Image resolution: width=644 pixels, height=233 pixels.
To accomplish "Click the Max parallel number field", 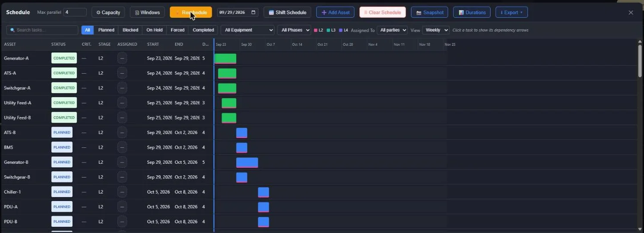I will click(75, 12).
